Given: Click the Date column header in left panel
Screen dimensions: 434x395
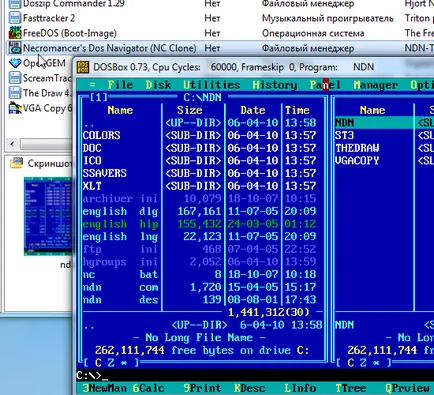Looking at the screenshot, I should point(253,110).
